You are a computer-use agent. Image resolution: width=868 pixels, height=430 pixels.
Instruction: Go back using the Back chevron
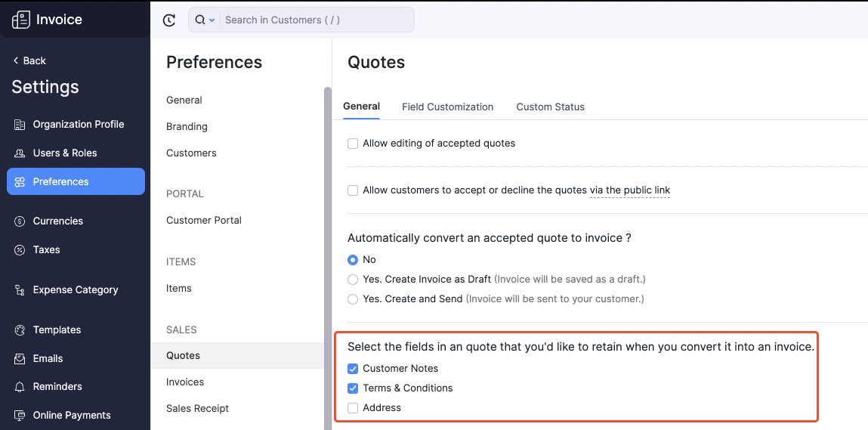[16, 61]
